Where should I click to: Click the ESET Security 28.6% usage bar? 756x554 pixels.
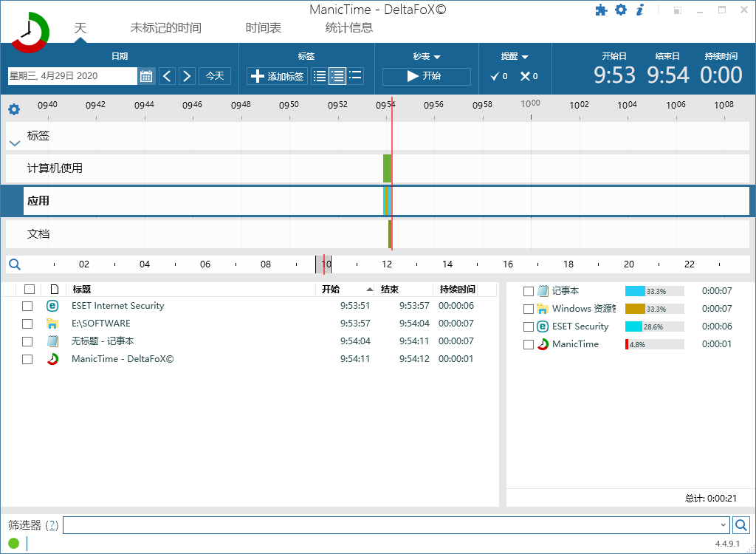coord(655,326)
